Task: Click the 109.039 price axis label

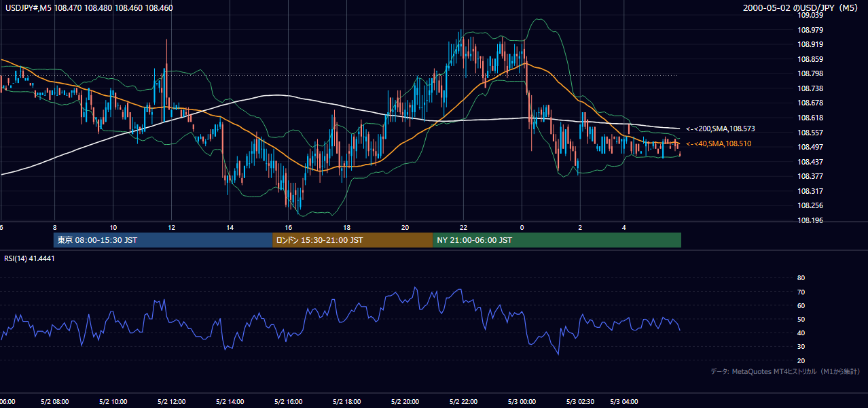Action: (810, 15)
